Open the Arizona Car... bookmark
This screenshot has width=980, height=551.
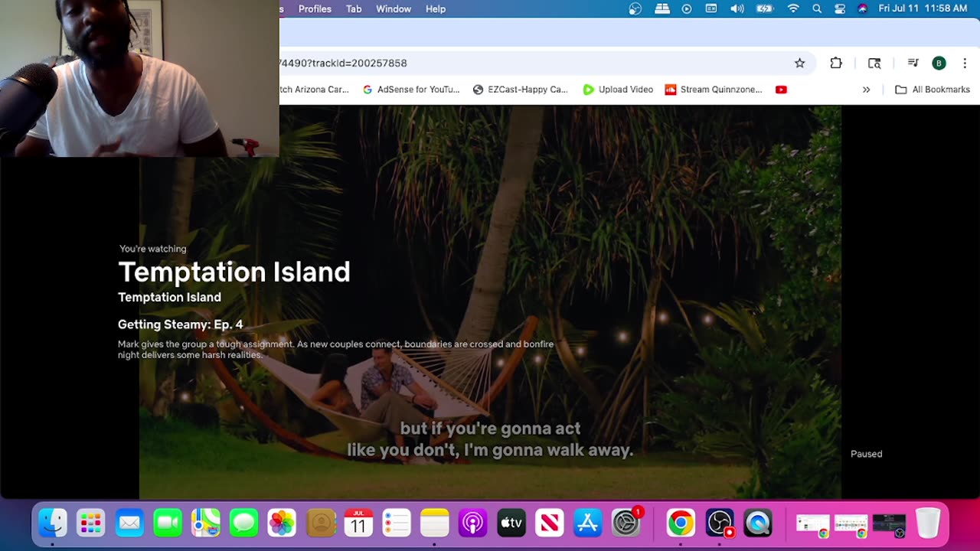[315, 90]
